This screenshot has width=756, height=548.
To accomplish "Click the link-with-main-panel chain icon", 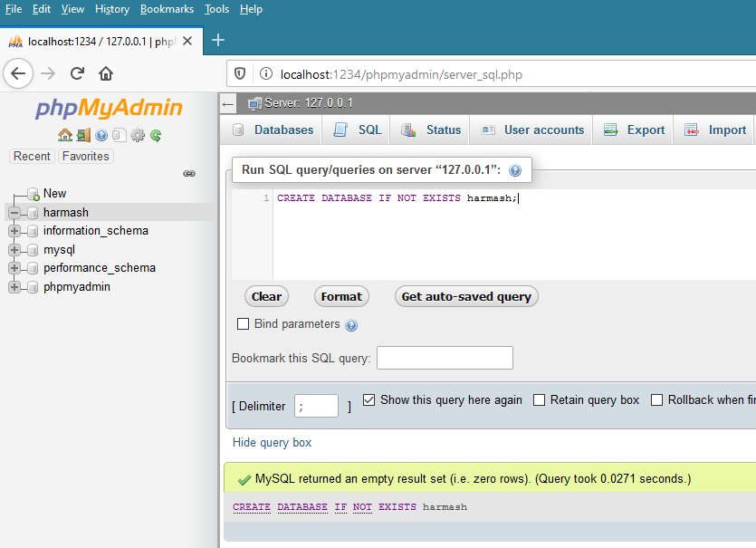I will tap(189, 173).
